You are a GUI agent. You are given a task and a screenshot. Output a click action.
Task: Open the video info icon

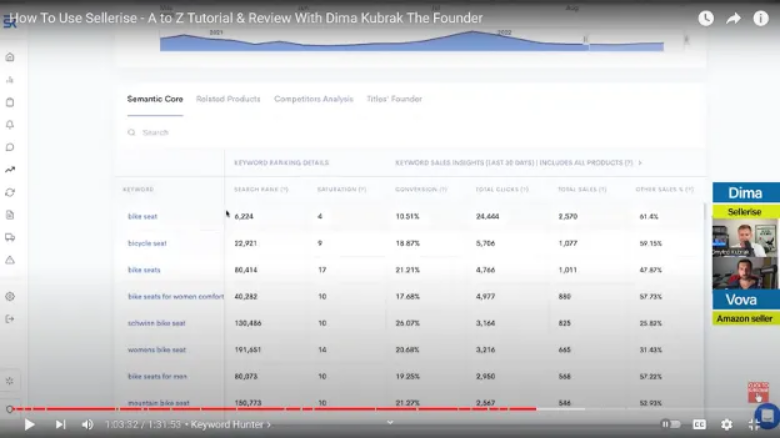[x=761, y=18]
